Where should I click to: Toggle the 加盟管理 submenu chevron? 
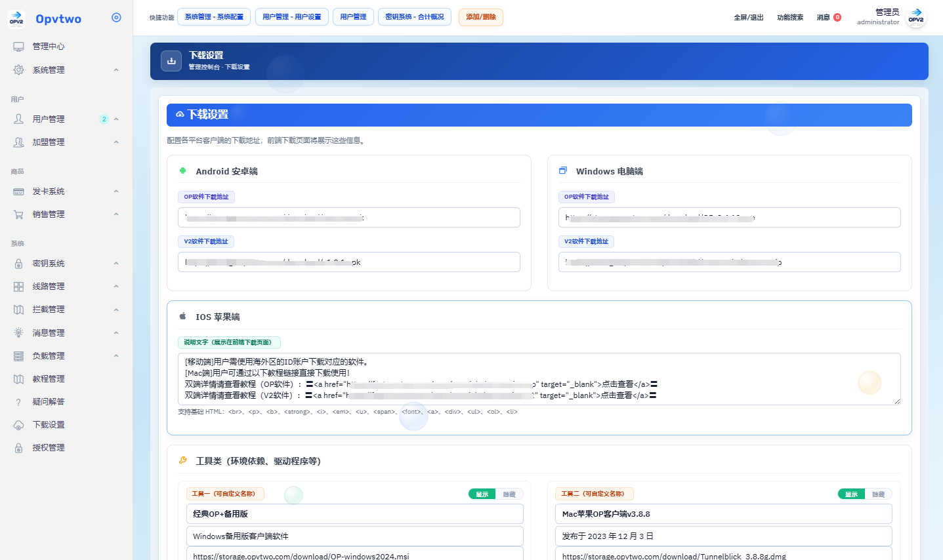point(116,142)
